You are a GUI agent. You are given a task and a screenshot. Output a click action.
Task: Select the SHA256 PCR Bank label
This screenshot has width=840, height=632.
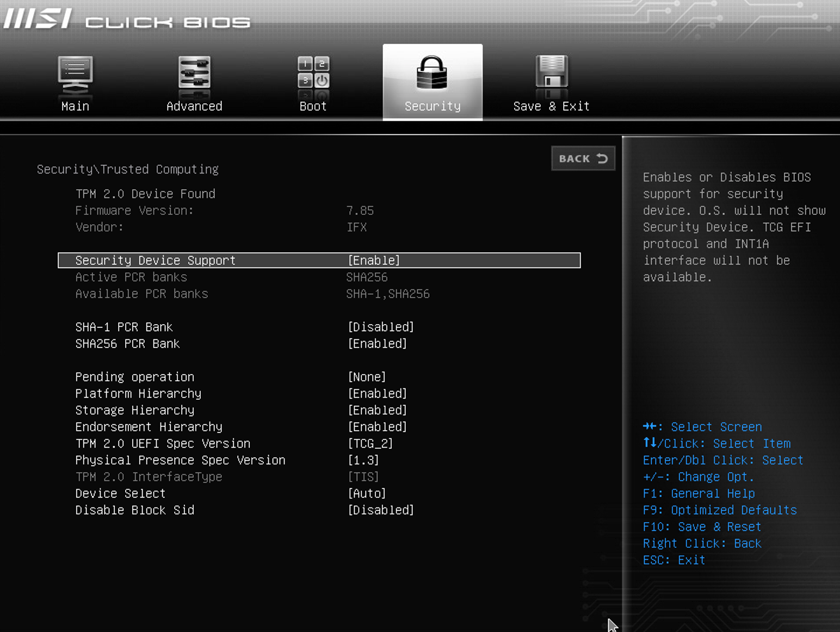127,344
